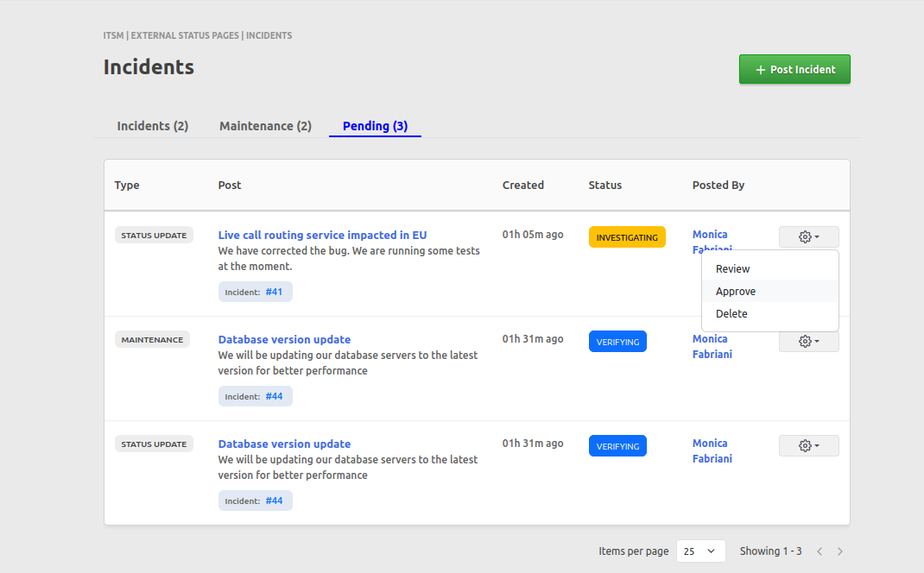Viewport: 924px width, 573px height.
Task: Switch to the Incidents (2) tab
Action: point(153,126)
